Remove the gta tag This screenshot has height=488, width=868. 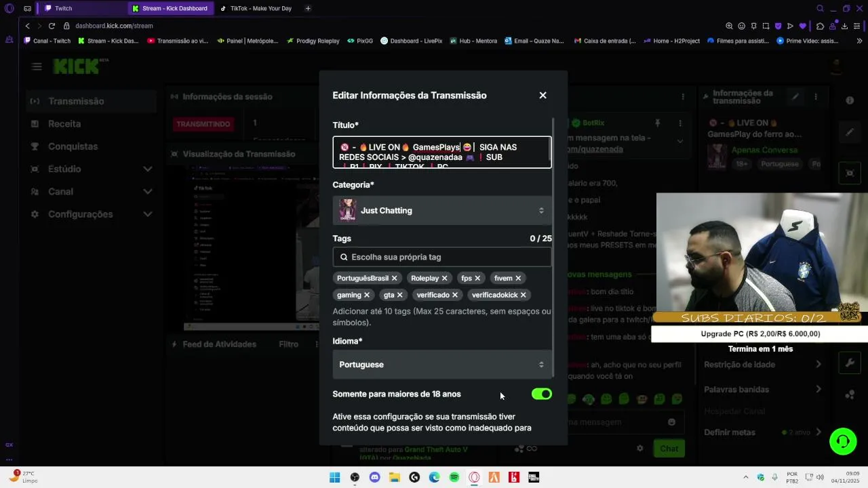coord(399,295)
